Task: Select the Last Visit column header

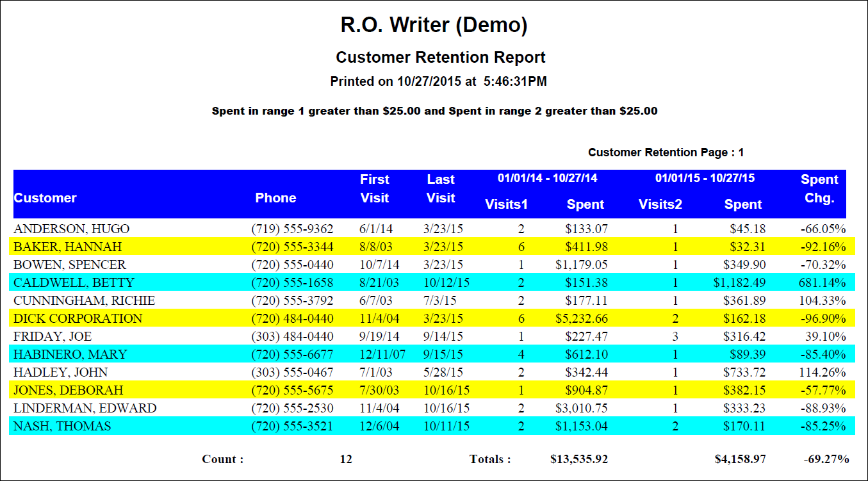Action: 441,189
